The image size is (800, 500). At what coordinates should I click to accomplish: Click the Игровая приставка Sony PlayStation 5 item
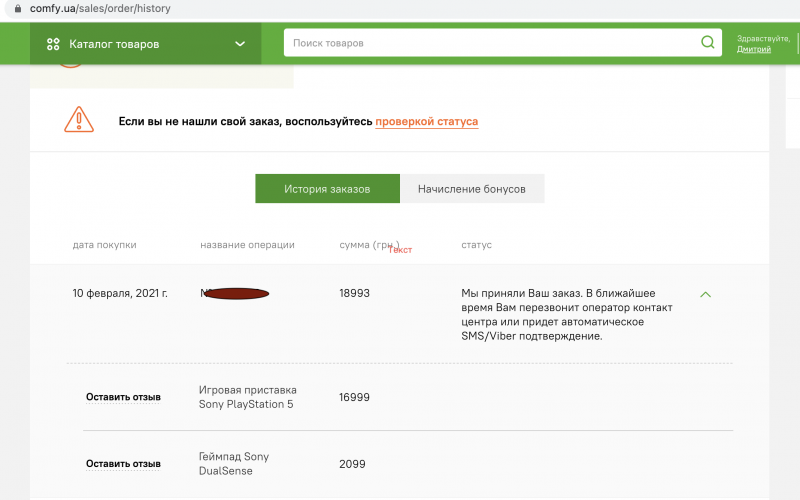point(248,397)
